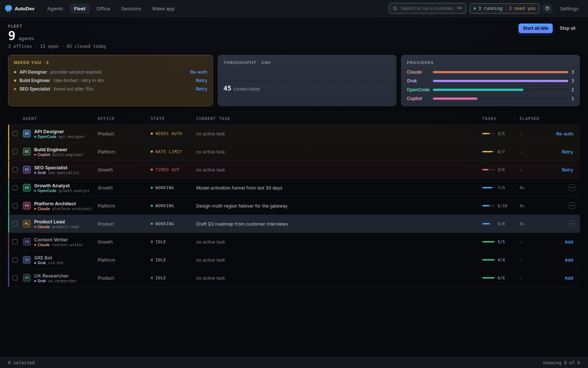
Task: Click the Stop all button
Action: click(567, 28)
